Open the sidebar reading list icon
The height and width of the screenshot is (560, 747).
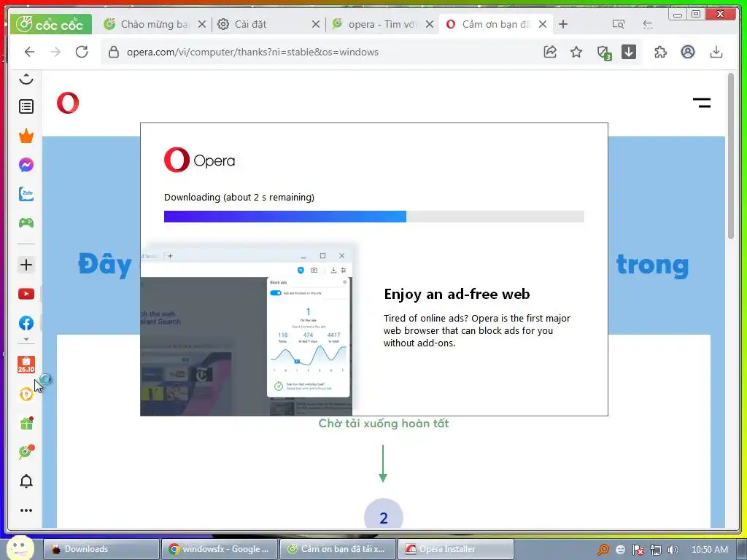pyautogui.click(x=26, y=106)
